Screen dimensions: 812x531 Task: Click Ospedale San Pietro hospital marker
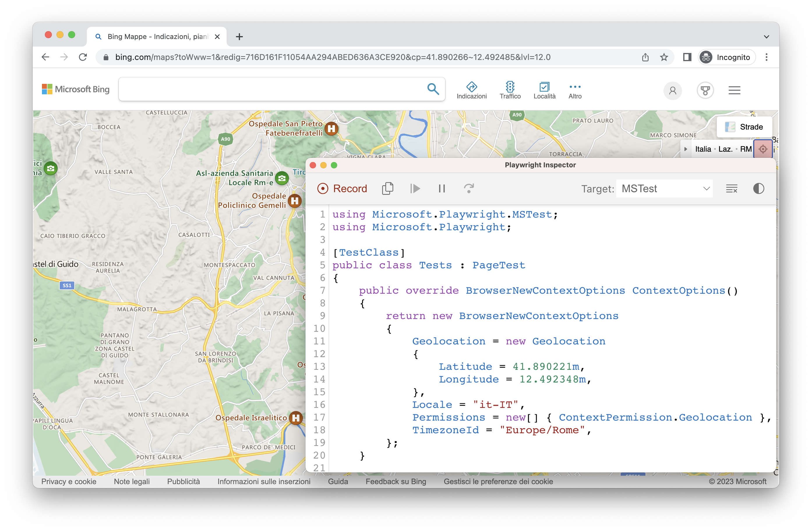(x=331, y=129)
